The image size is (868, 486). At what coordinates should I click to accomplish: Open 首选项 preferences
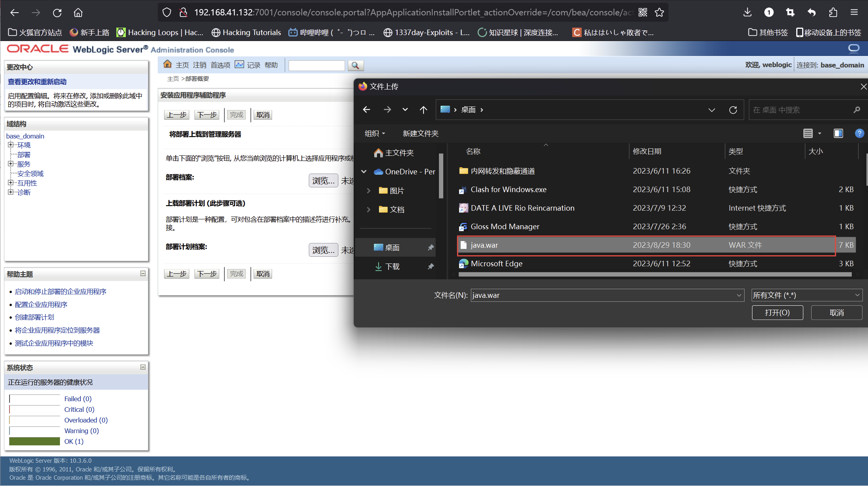tap(220, 65)
